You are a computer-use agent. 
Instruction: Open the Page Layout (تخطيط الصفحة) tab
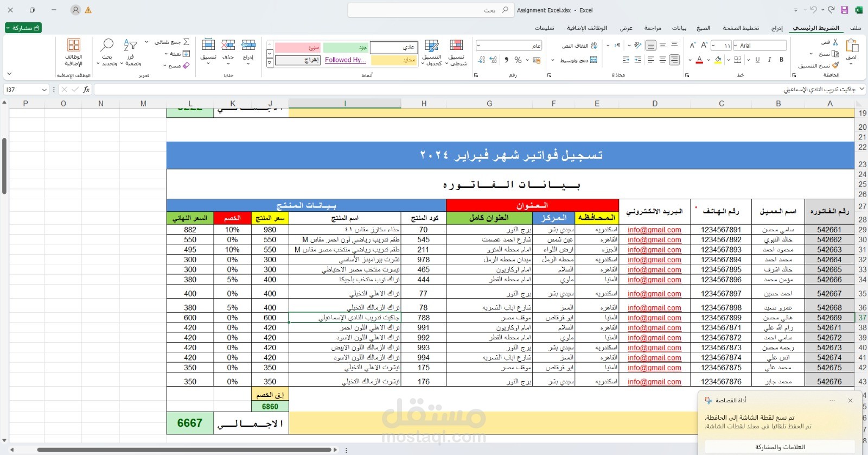[x=741, y=28]
